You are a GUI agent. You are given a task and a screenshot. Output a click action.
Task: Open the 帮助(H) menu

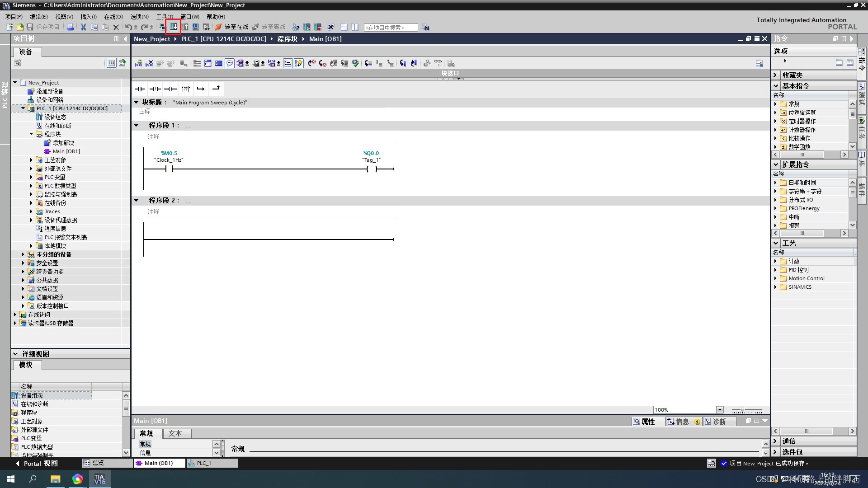pyautogui.click(x=216, y=17)
